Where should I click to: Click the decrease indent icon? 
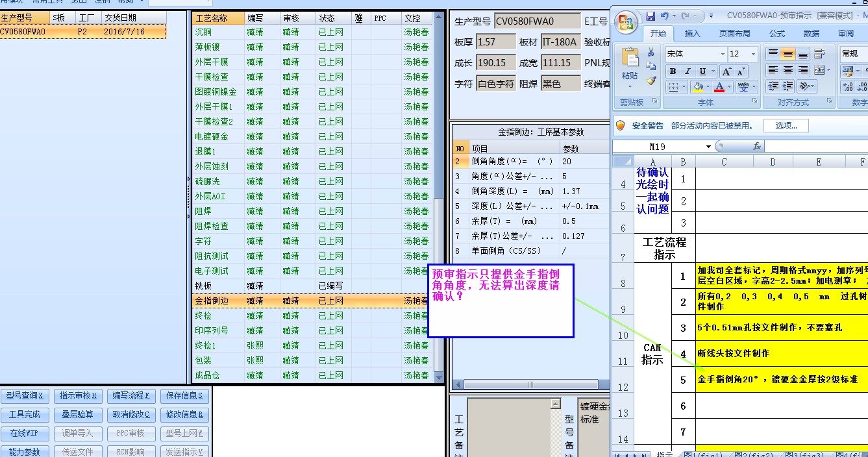(x=773, y=86)
